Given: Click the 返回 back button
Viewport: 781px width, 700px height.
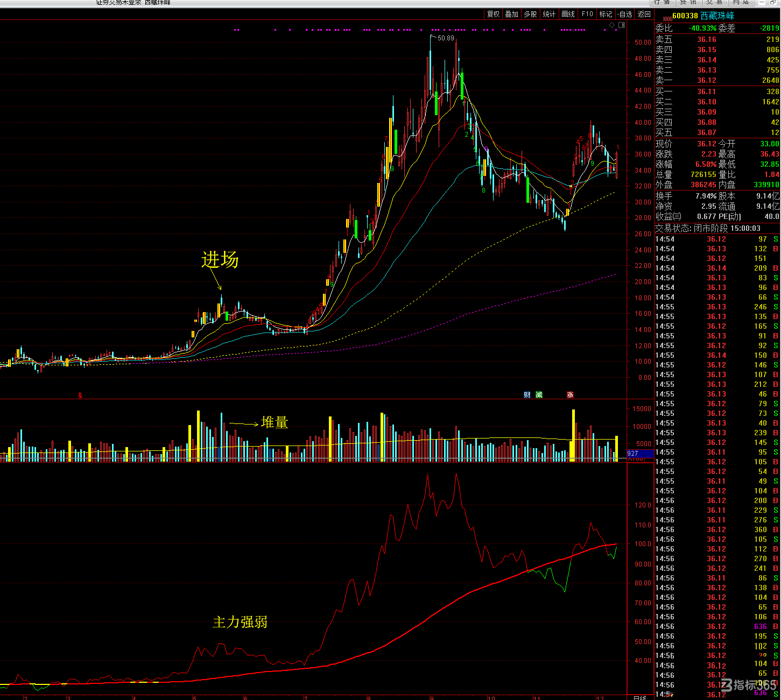Looking at the screenshot, I should pos(644,14).
